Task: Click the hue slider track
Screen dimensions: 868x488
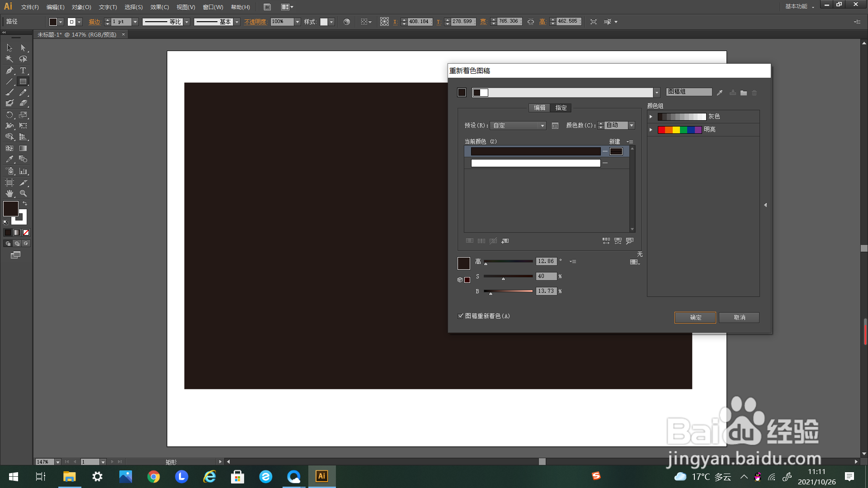Action: point(508,261)
